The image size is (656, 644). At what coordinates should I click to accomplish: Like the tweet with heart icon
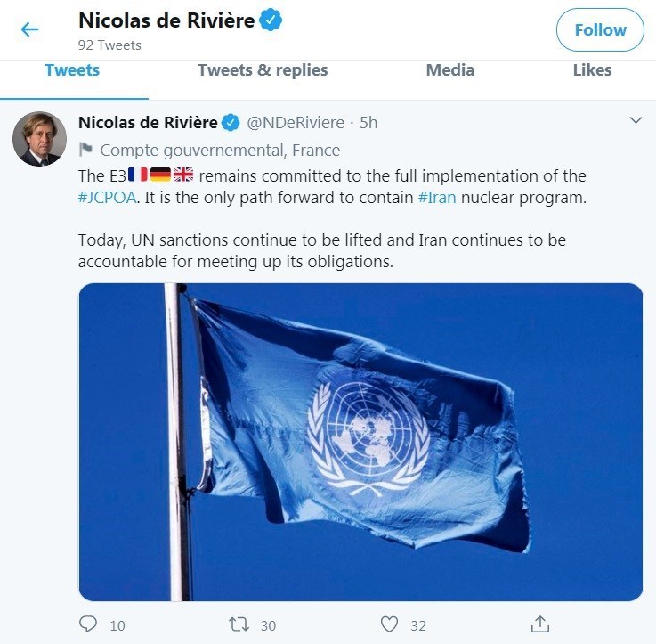pyautogui.click(x=389, y=624)
